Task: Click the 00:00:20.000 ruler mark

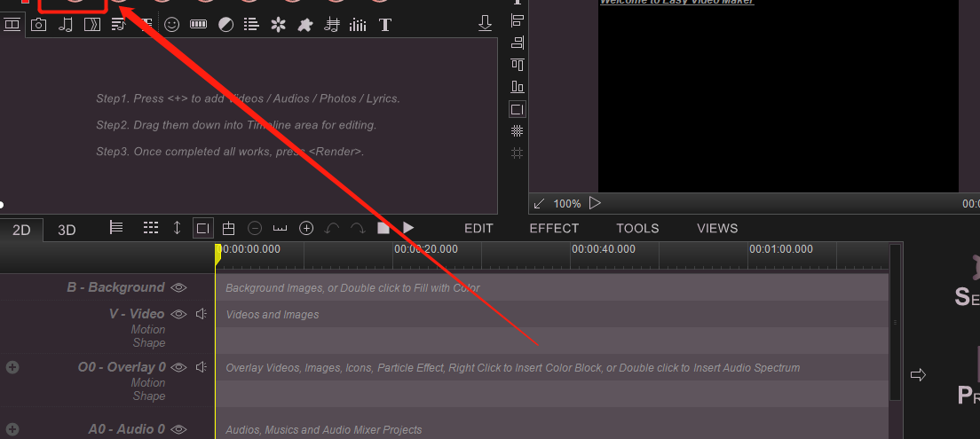Action: coord(426,249)
